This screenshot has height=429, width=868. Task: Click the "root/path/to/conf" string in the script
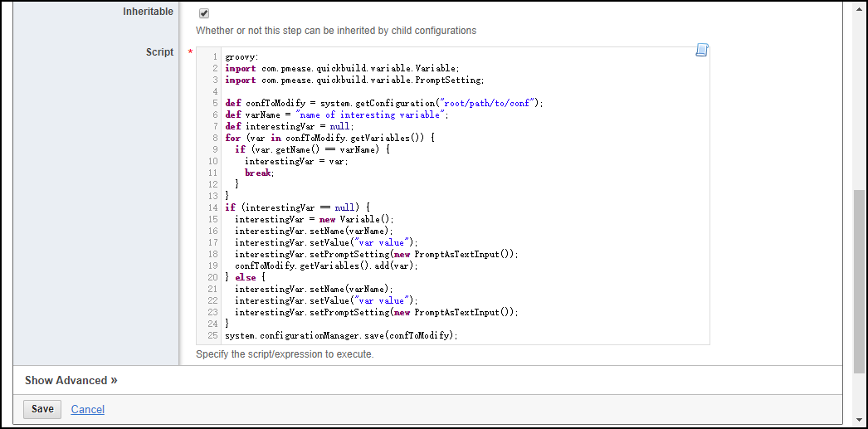[490, 104]
